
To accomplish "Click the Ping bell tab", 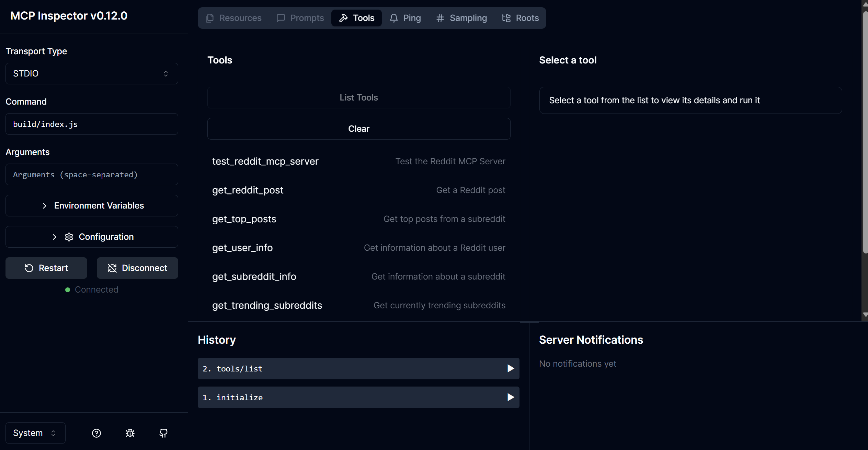I will 405,18.
